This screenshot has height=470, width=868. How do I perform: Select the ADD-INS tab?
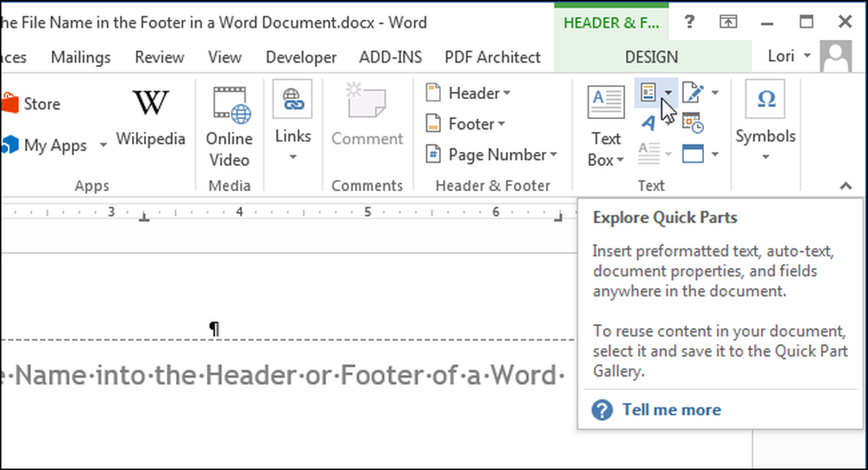[391, 57]
